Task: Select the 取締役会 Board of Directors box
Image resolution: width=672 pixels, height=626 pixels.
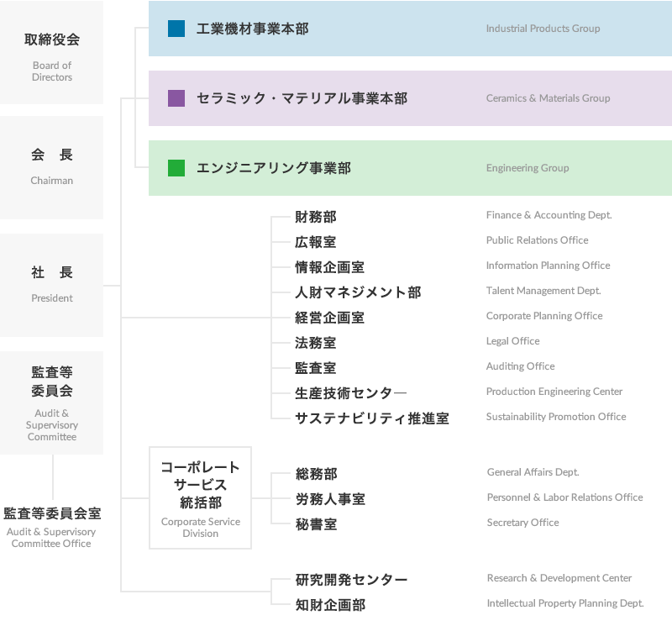Action: click(x=51, y=52)
